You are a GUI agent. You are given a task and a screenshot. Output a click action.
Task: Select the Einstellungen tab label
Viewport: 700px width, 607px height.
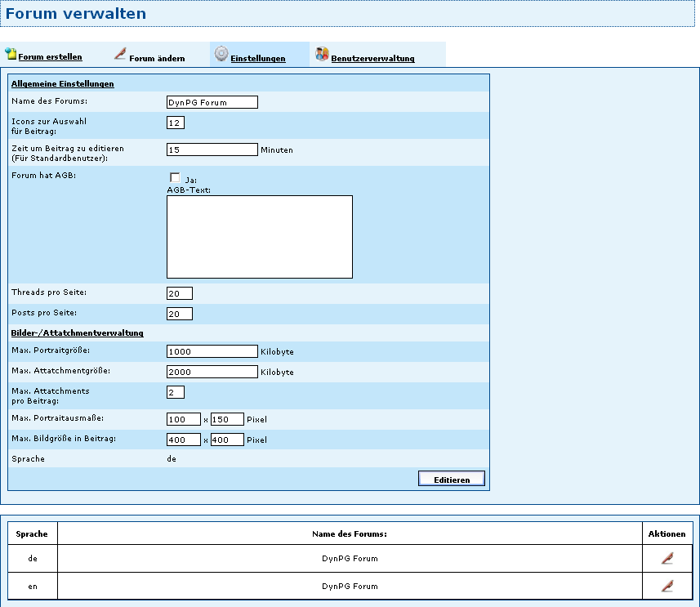point(257,59)
